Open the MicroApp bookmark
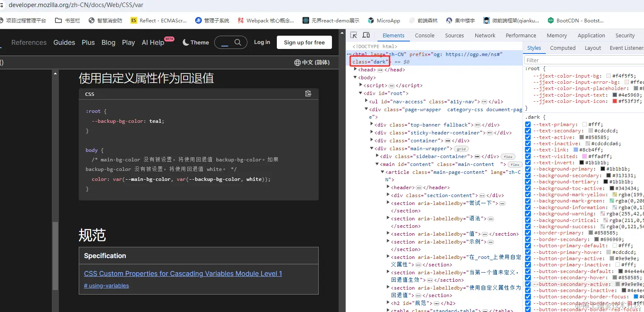644x312 pixels. click(x=384, y=20)
